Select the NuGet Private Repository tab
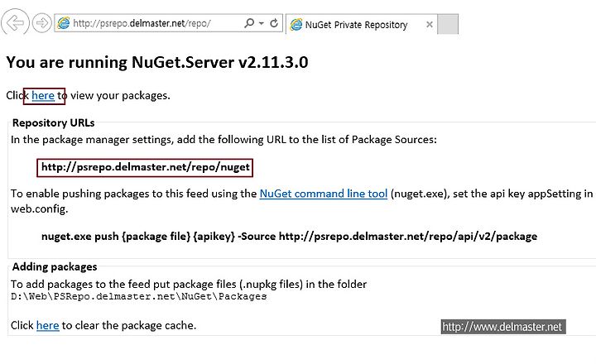The image size is (596, 364). coord(361,25)
